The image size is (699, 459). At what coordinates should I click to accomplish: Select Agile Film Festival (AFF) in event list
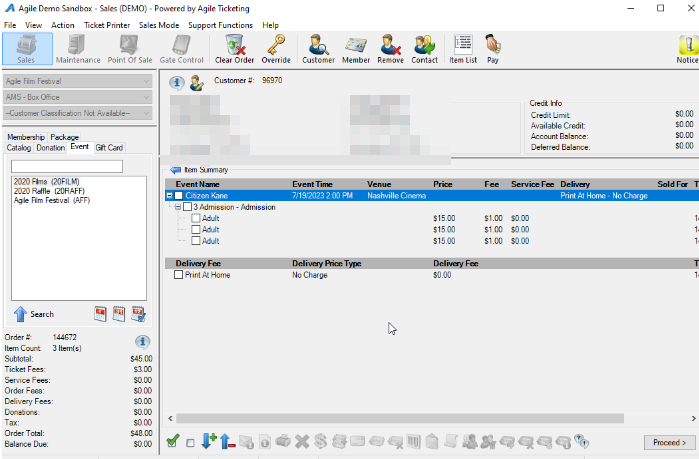click(x=52, y=200)
